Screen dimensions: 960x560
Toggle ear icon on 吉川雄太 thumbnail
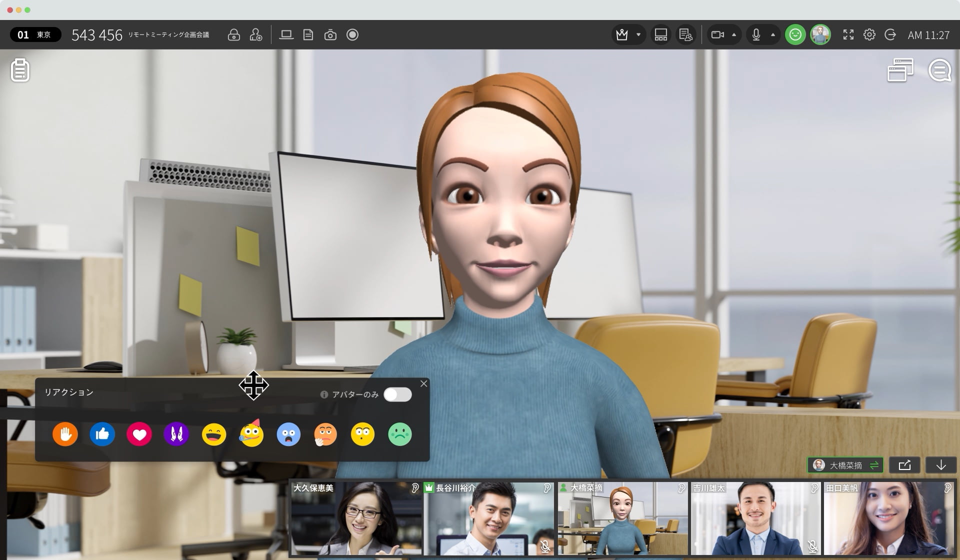(814, 488)
